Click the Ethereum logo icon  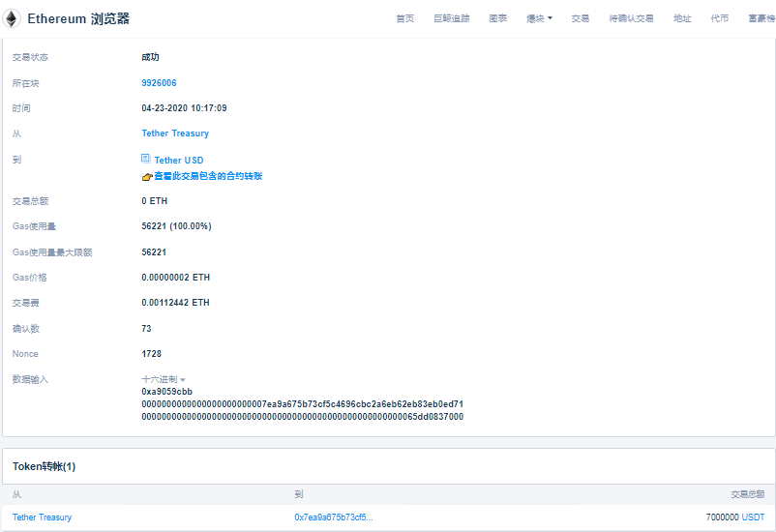point(12,18)
